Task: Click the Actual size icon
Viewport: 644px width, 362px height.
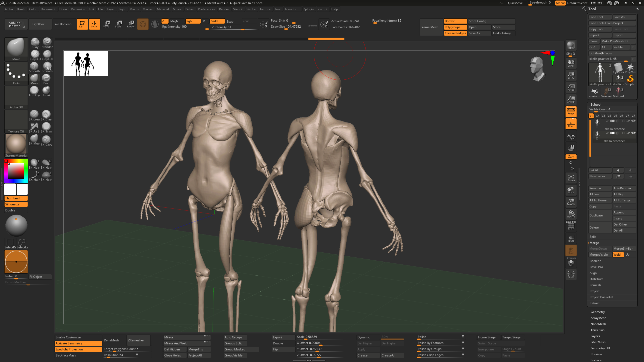Action: click(x=571, y=87)
